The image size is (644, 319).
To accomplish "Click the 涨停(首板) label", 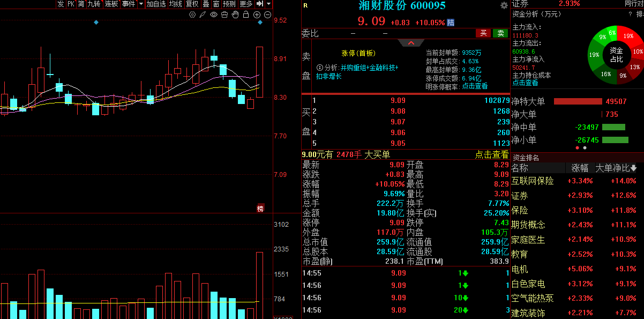I will pyautogui.click(x=358, y=53).
